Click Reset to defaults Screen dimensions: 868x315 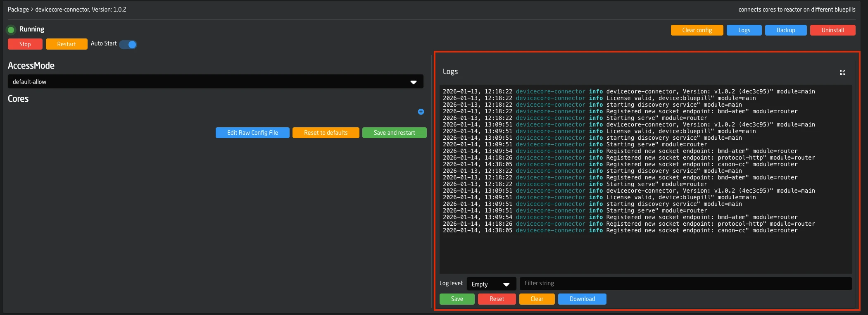coord(326,133)
